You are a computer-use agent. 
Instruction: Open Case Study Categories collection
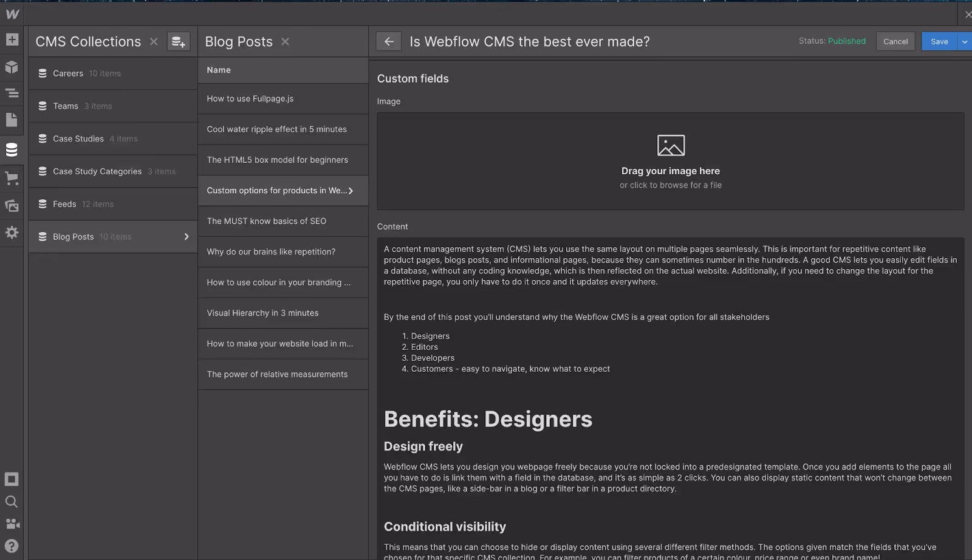click(x=113, y=171)
